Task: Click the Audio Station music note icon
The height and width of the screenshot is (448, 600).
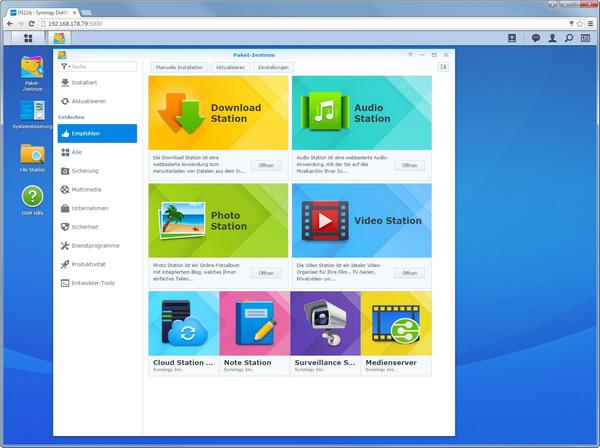Action: [325, 111]
